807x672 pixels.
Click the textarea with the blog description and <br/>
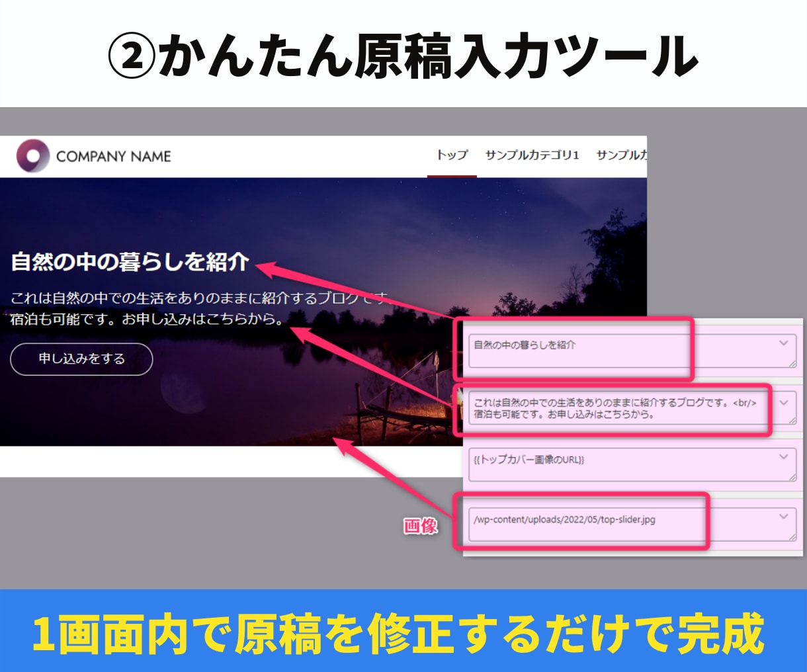coord(632,409)
